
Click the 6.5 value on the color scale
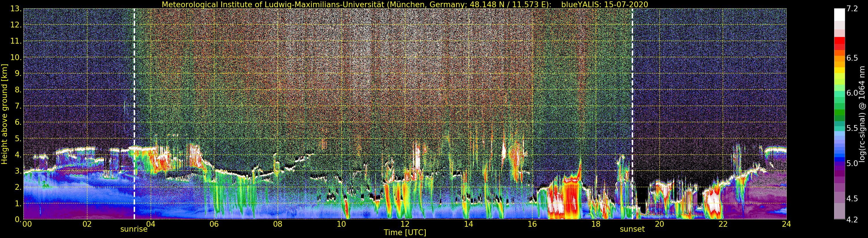(852, 58)
